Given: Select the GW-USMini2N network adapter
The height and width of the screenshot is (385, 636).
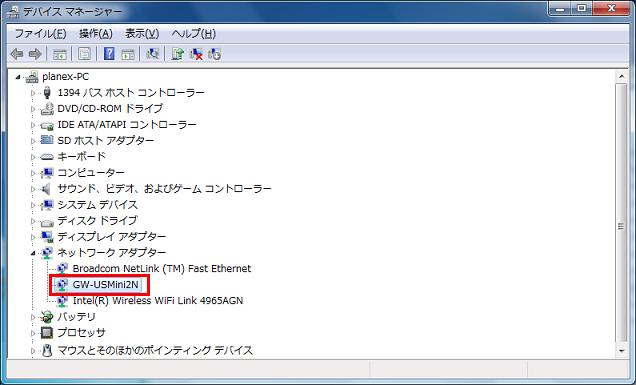Looking at the screenshot, I should tap(105, 285).
